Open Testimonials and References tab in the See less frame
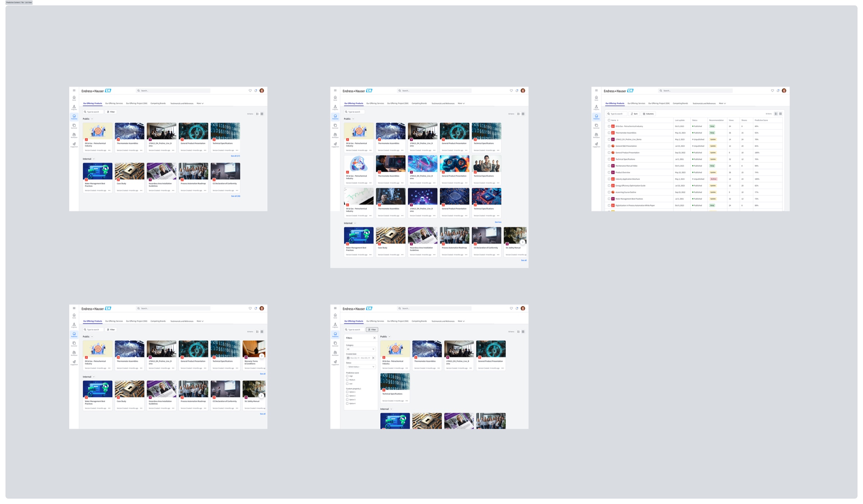863x504 pixels. click(x=443, y=103)
